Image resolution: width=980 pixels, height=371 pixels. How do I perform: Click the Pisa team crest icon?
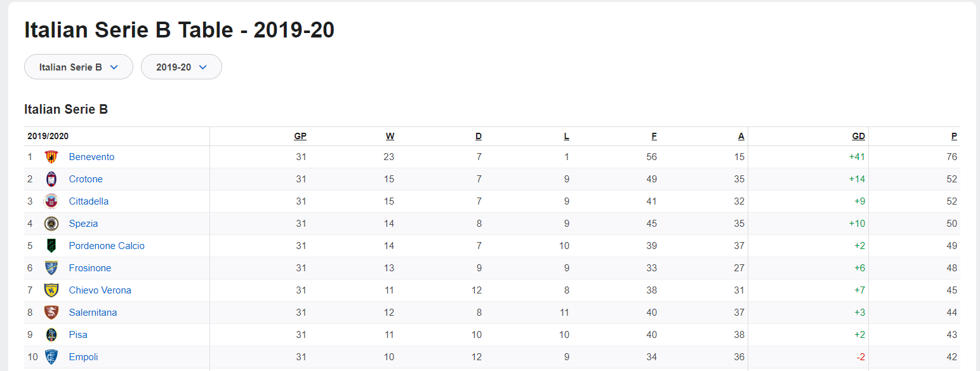(51, 335)
